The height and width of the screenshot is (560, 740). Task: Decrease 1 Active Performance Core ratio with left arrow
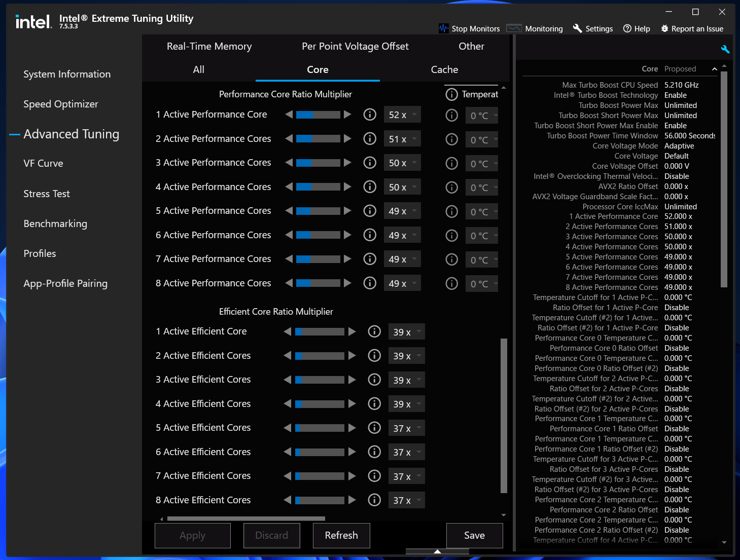[289, 115]
